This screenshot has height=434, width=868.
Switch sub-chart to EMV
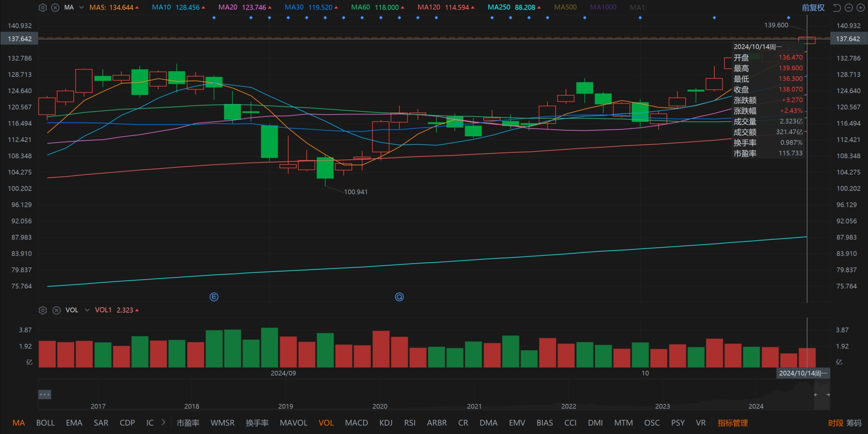coord(517,423)
